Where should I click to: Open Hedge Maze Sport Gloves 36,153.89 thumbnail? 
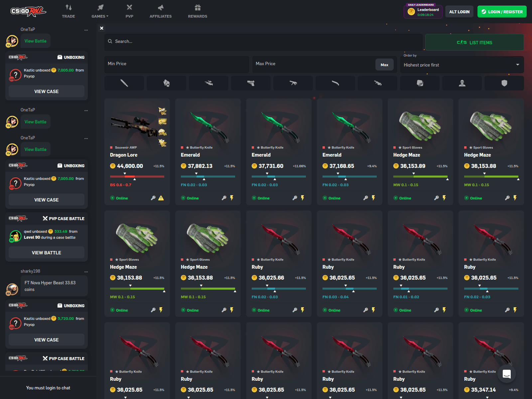[420, 126]
